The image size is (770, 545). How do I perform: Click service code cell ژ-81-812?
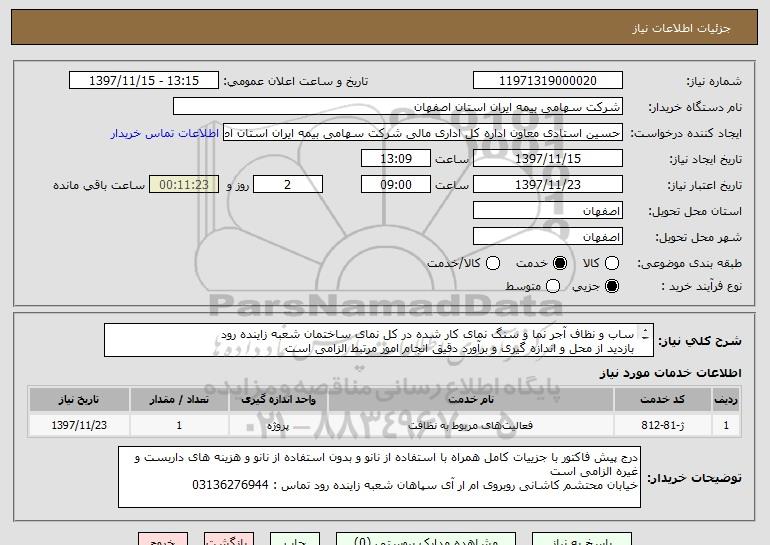(x=662, y=425)
